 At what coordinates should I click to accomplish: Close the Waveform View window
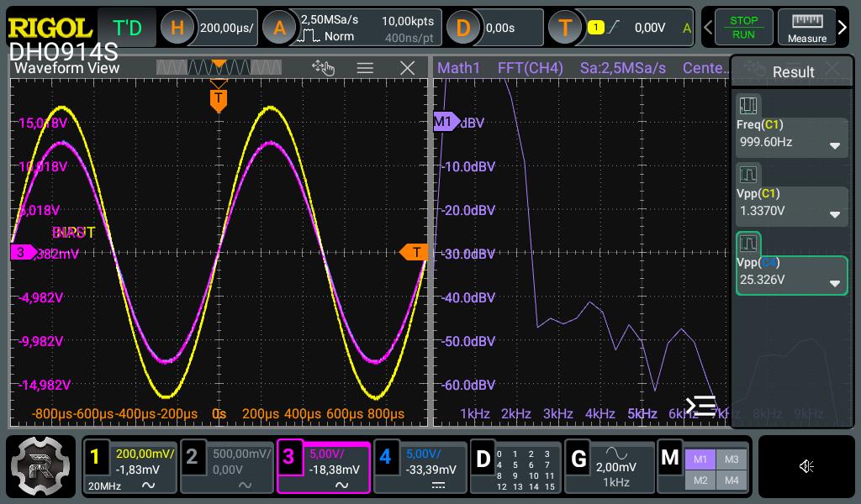coord(408,68)
